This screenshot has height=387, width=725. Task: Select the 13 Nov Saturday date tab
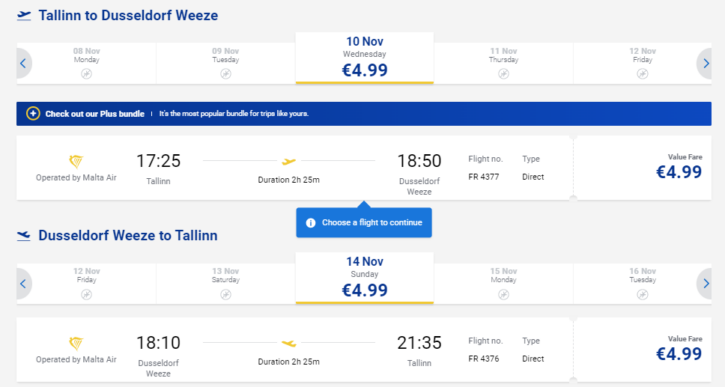[226, 283]
